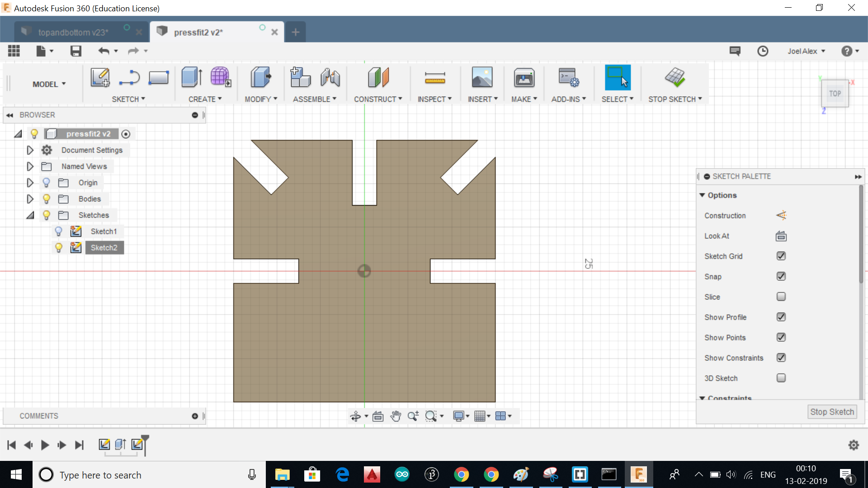Click the Stop Sketch button in palette
The image size is (868, 488).
(x=831, y=412)
